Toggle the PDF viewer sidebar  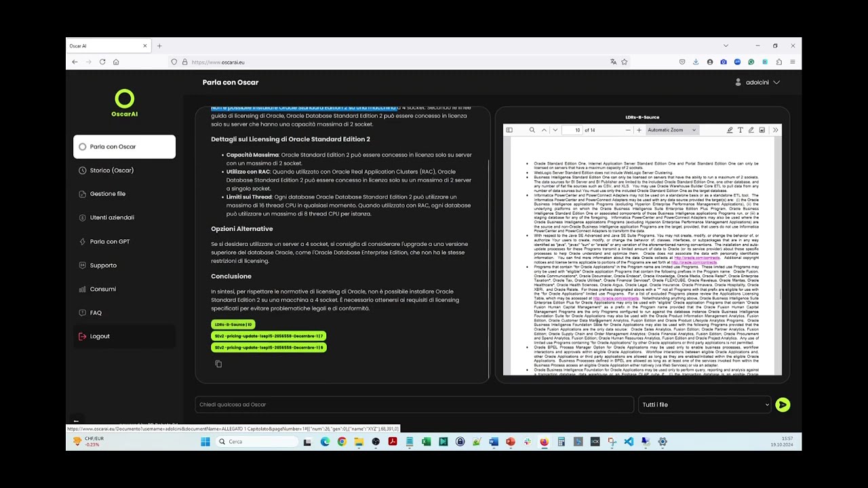point(509,130)
